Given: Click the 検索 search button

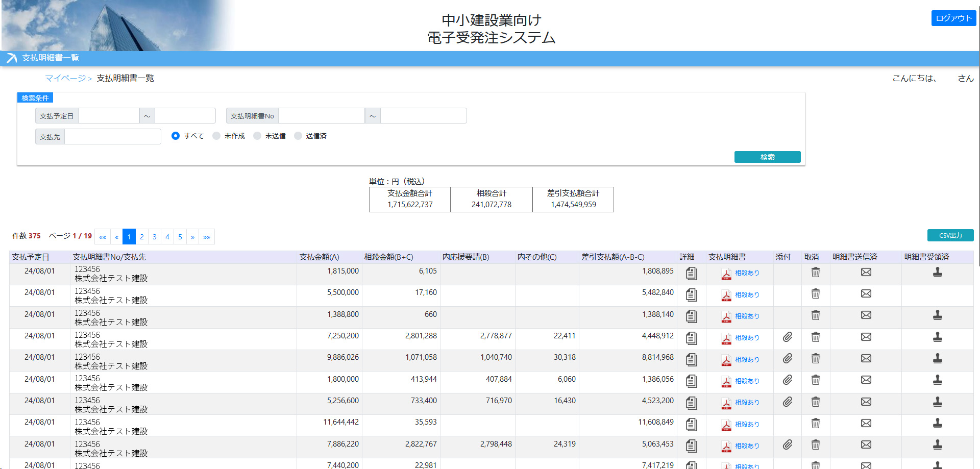Looking at the screenshot, I should coord(767,157).
